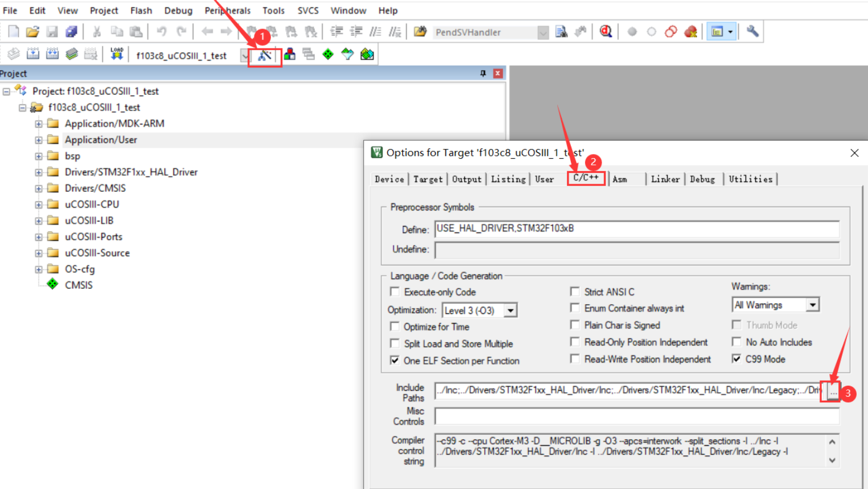Open Manage Run-Time Environment green diamond icon
The image size is (868, 489).
(328, 54)
